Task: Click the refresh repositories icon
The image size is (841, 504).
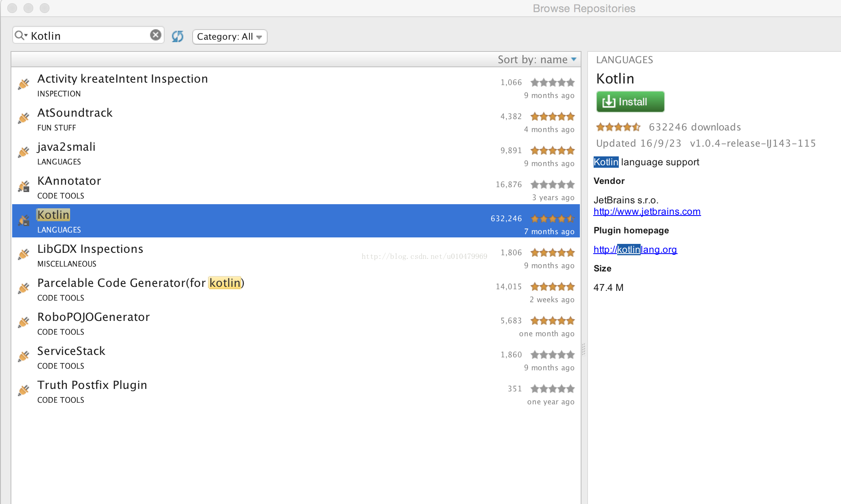Action: coord(178,36)
